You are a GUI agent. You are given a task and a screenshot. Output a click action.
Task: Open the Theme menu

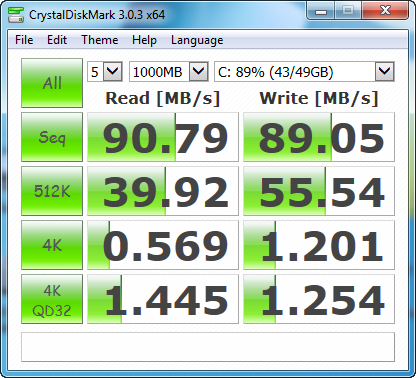pyautogui.click(x=100, y=40)
